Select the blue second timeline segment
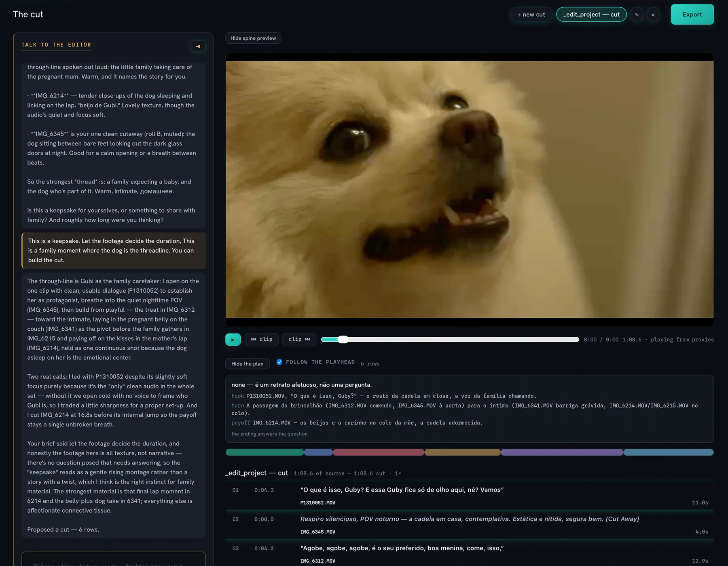The width and height of the screenshot is (728, 566). (x=318, y=452)
